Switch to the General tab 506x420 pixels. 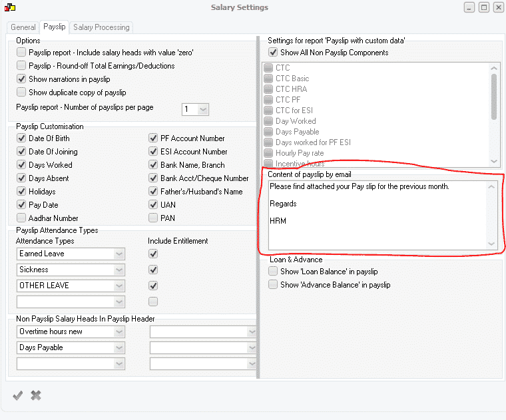tap(23, 27)
